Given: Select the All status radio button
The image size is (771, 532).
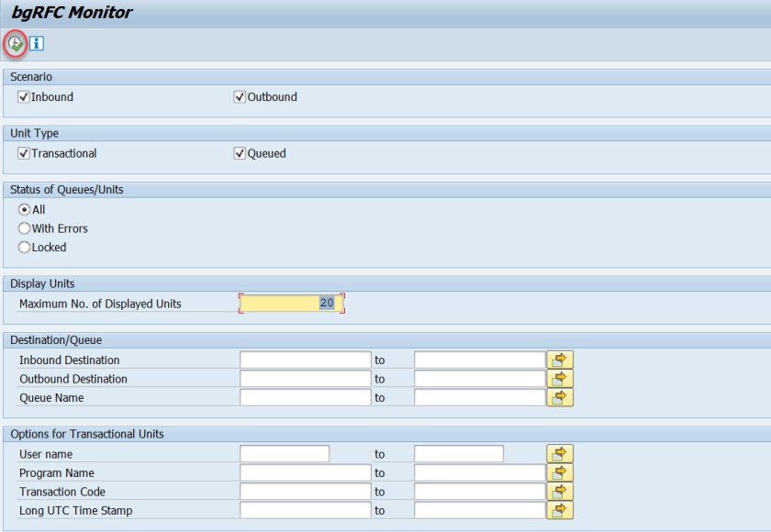Looking at the screenshot, I should point(25,210).
